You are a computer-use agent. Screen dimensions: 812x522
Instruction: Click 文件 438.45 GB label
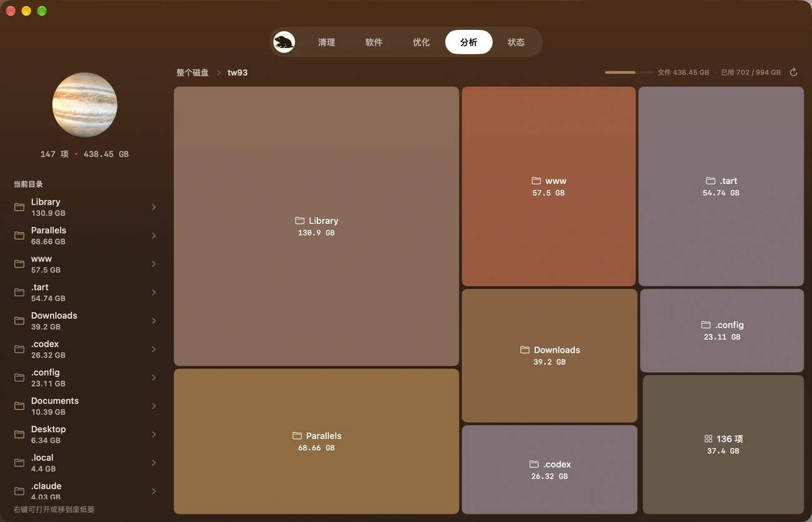coord(683,72)
